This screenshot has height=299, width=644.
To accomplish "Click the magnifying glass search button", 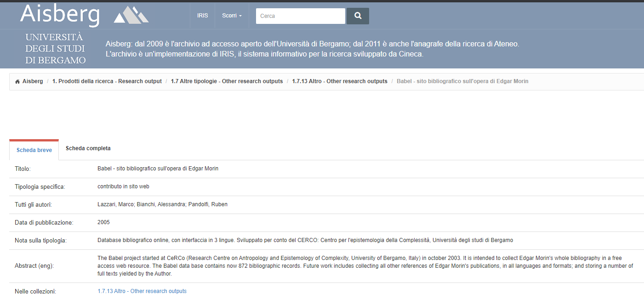I will point(358,16).
